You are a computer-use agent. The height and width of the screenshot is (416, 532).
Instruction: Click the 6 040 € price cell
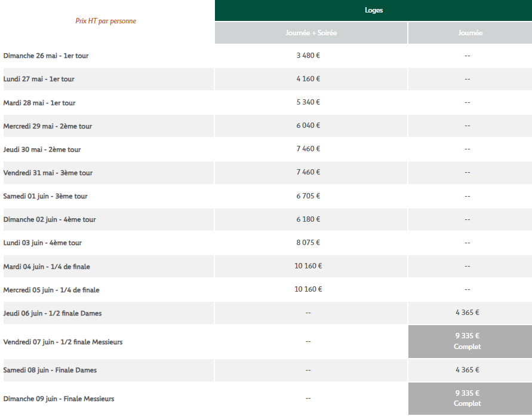coord(308,126)
